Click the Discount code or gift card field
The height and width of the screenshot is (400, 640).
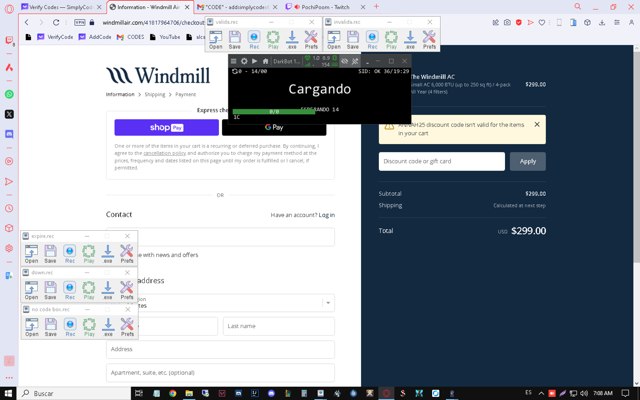tap(442, 161)
